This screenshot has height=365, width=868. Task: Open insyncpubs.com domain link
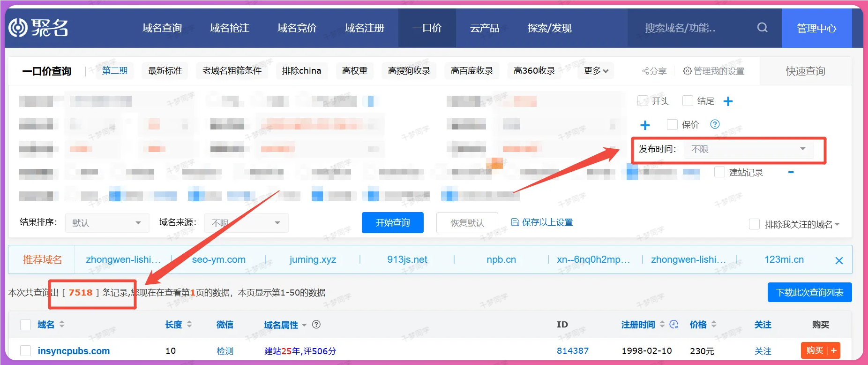point(74,351)
